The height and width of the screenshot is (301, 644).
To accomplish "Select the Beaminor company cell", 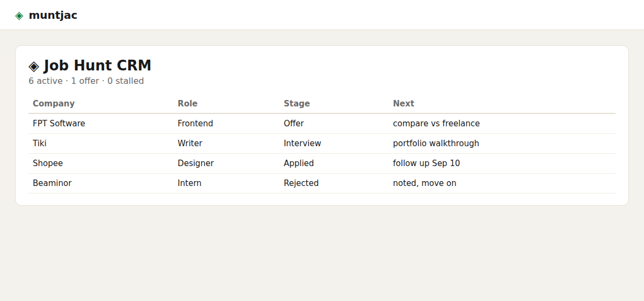I will pyautogui.click(x=101, y=183).
